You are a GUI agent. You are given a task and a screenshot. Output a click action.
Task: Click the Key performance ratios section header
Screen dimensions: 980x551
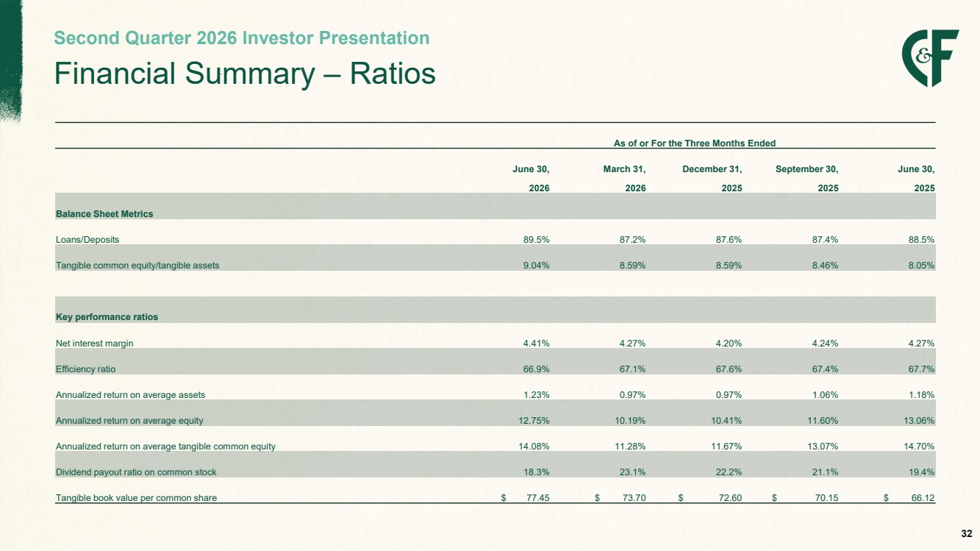click(x=107, y=317)
